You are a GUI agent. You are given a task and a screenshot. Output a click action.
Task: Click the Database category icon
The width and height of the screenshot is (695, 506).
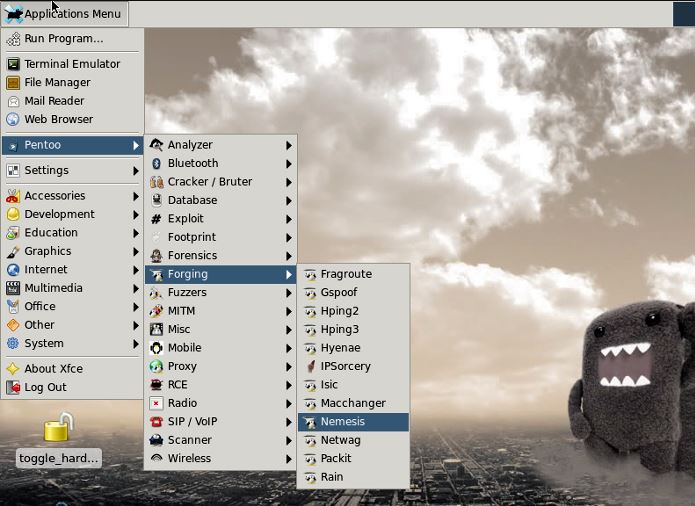156,200
